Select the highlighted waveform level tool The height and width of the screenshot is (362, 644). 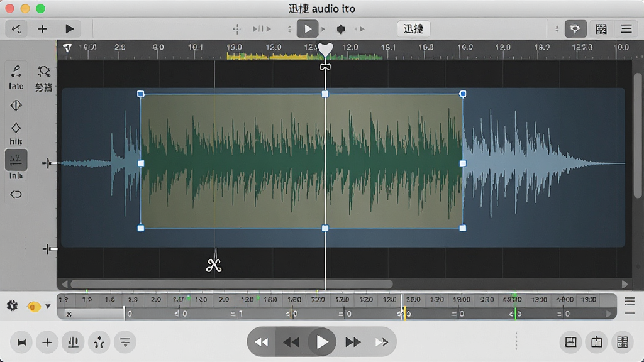tap(16, 160)
